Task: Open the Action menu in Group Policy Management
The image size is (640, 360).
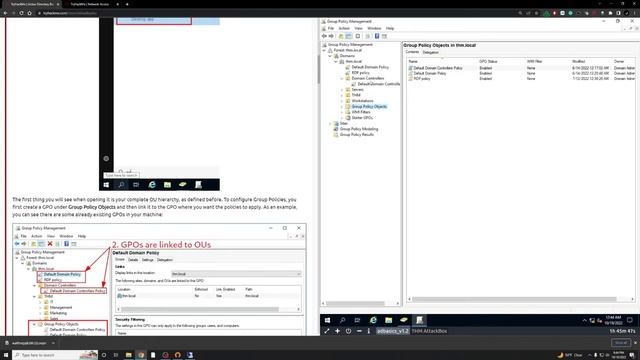Action: [x=344, y=28]
